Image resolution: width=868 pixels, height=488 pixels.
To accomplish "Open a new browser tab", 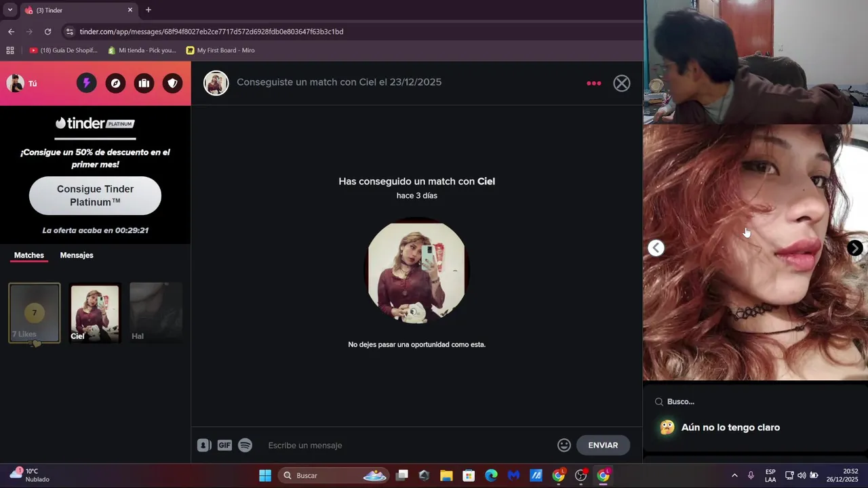I will (x=149, y=10).
